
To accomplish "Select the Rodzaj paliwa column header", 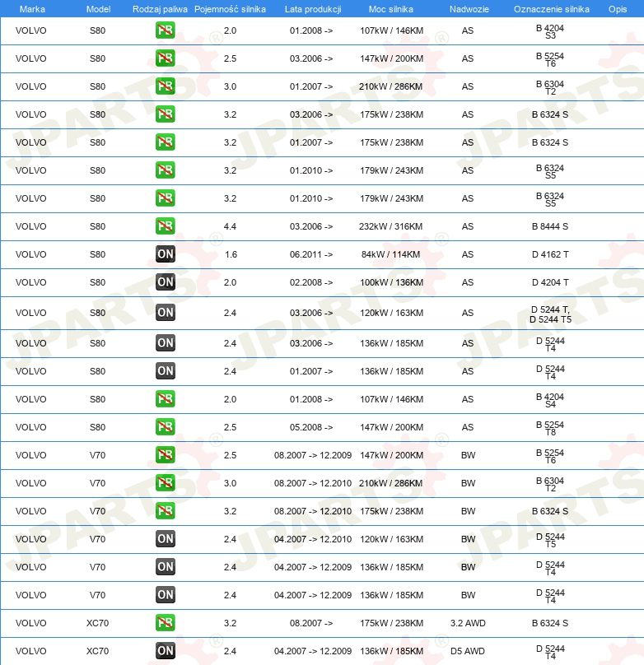I will tap(160, 9).
